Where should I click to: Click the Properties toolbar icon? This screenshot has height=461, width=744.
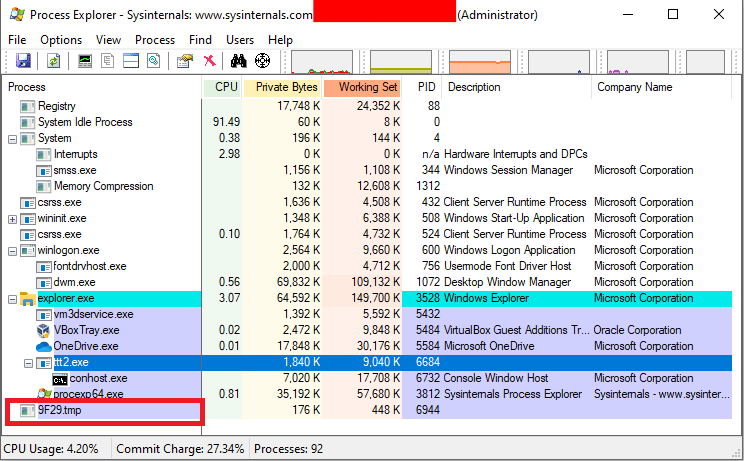tap(184, 61)
